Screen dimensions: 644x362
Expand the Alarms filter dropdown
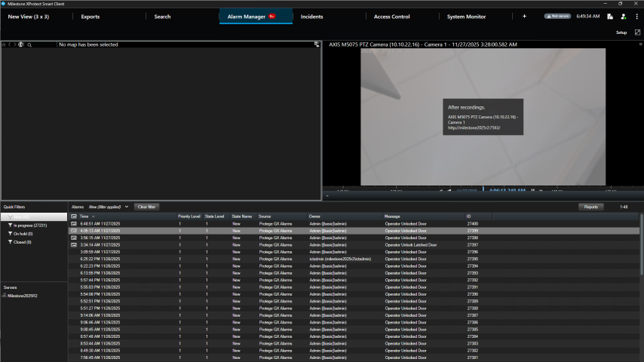(x=126, y=206)
